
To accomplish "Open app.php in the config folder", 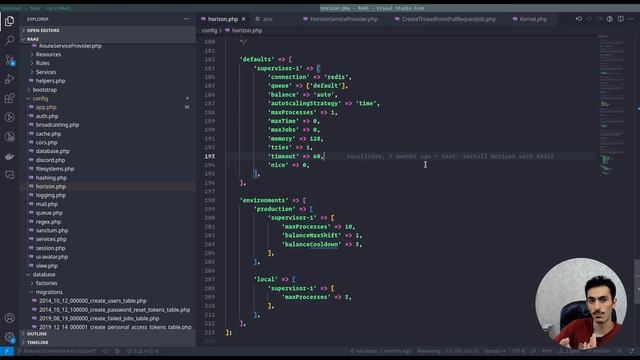I will [x=46, y=107].
